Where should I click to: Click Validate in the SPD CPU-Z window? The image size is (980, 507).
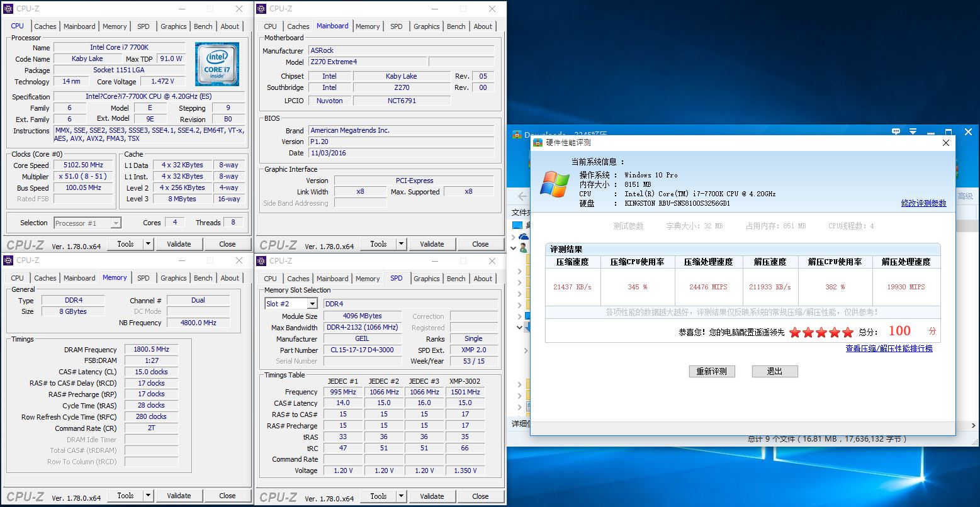tap(432, 496)
